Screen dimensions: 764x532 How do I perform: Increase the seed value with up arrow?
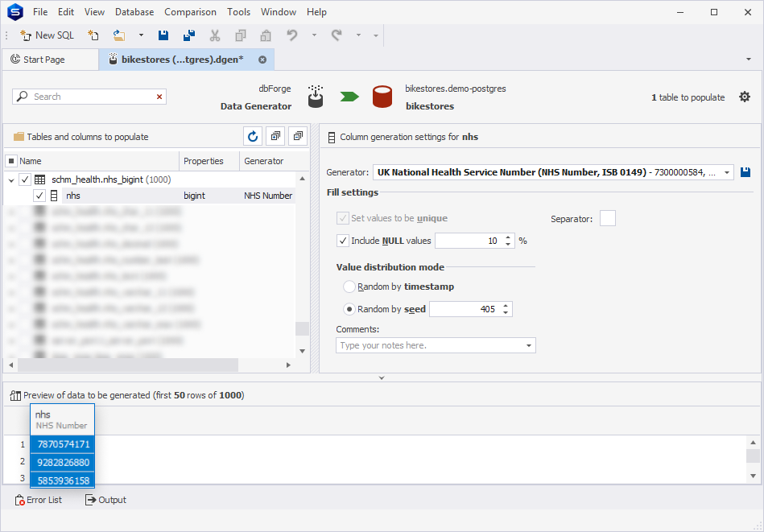click(506, 306)
